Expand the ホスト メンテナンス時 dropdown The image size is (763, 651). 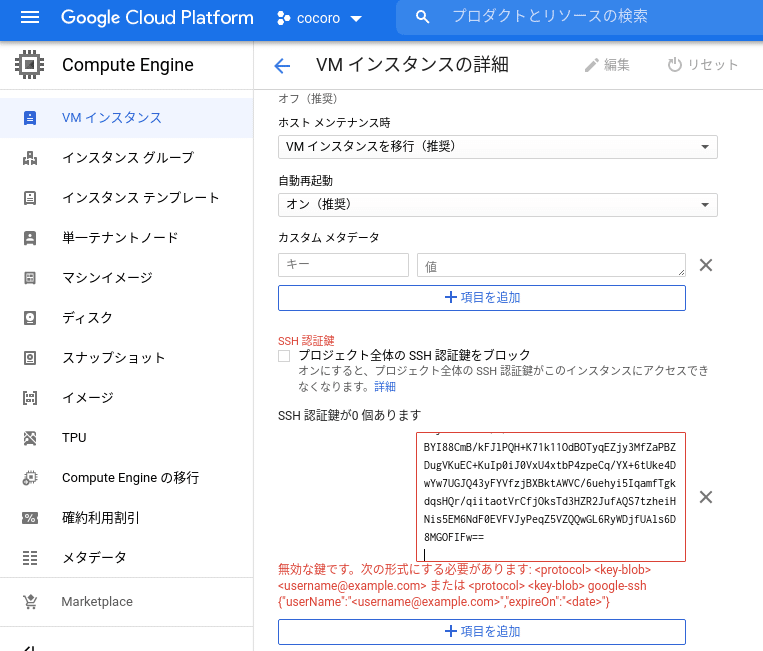(x=497, y=147)
